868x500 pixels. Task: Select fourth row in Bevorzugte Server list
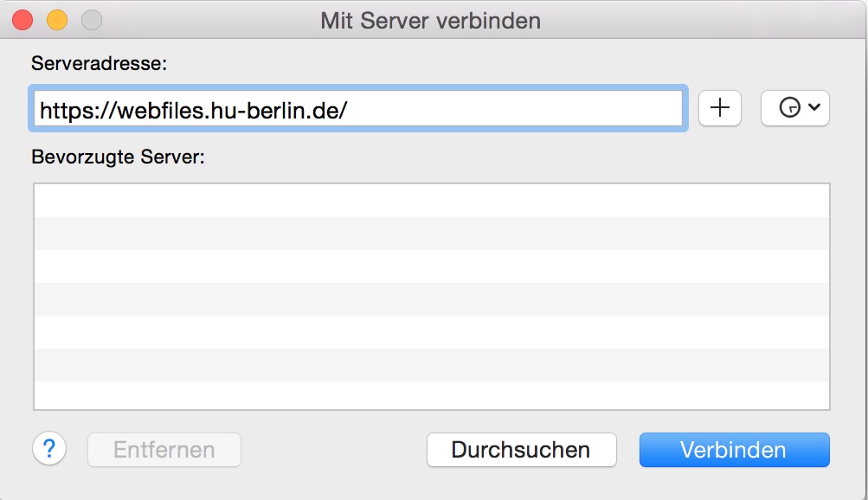pos(431,299)
